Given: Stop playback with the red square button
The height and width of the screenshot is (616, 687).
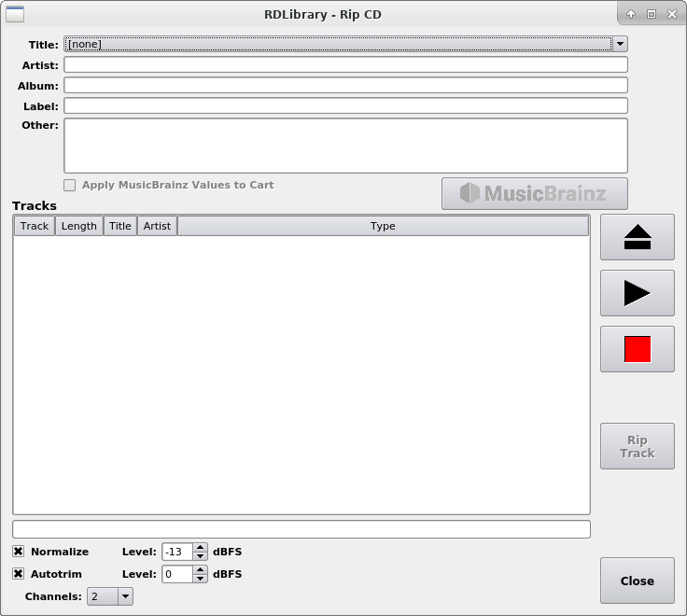Looking at the screenshot, I should [x=637, y=349].
